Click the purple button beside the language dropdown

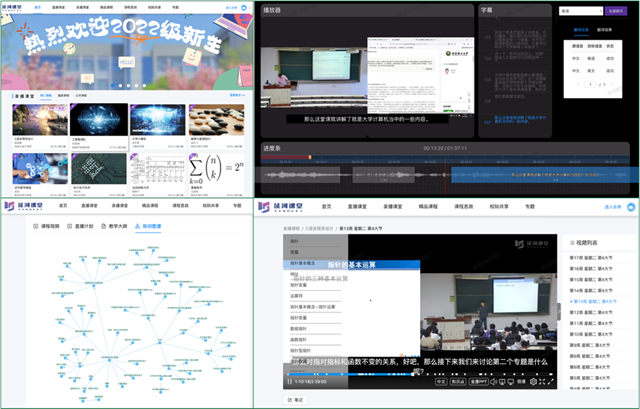[x=617, y=12]
